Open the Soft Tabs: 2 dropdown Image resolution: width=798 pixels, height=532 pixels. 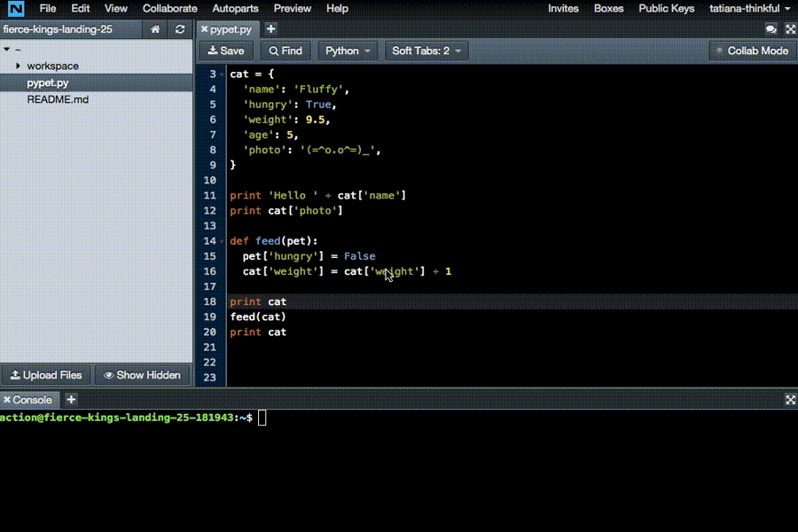click(x=426, y=51)
